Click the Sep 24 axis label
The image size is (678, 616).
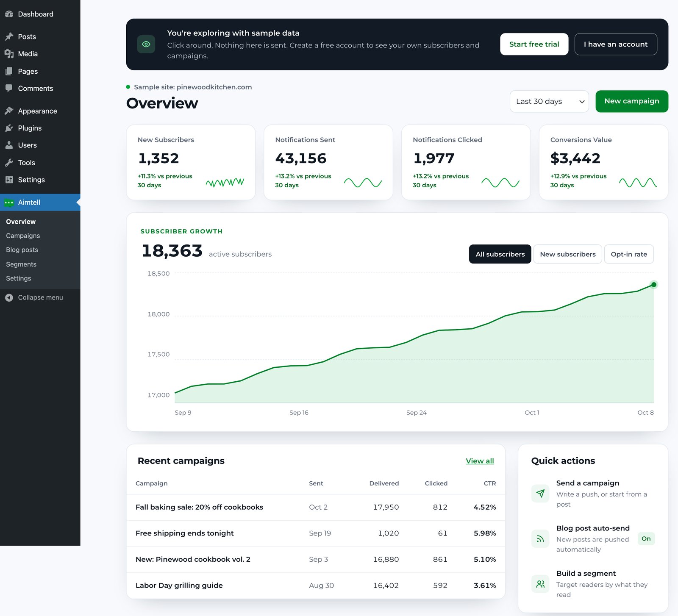[x=417, y=413]
